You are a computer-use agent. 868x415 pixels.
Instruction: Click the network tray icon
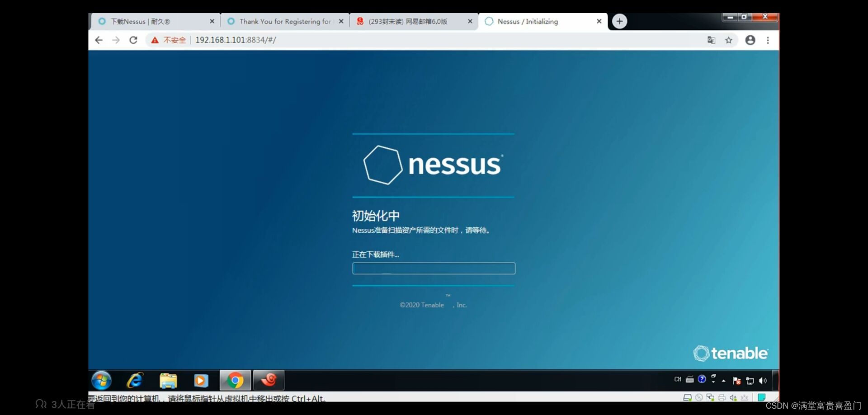click(750, 381)
